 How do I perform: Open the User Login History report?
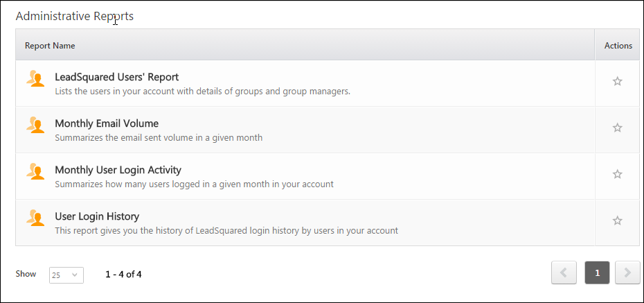tap(97, 216)
